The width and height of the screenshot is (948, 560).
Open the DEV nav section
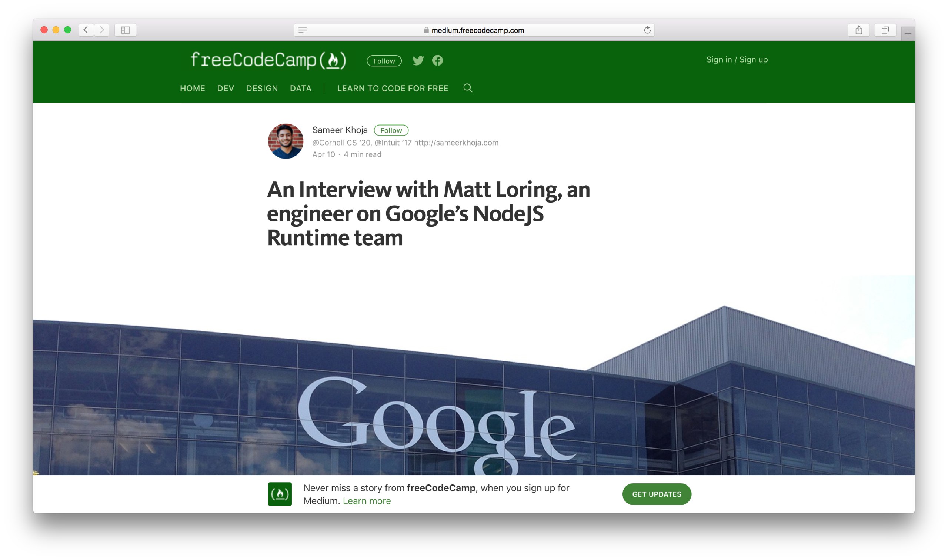point(226,88)
